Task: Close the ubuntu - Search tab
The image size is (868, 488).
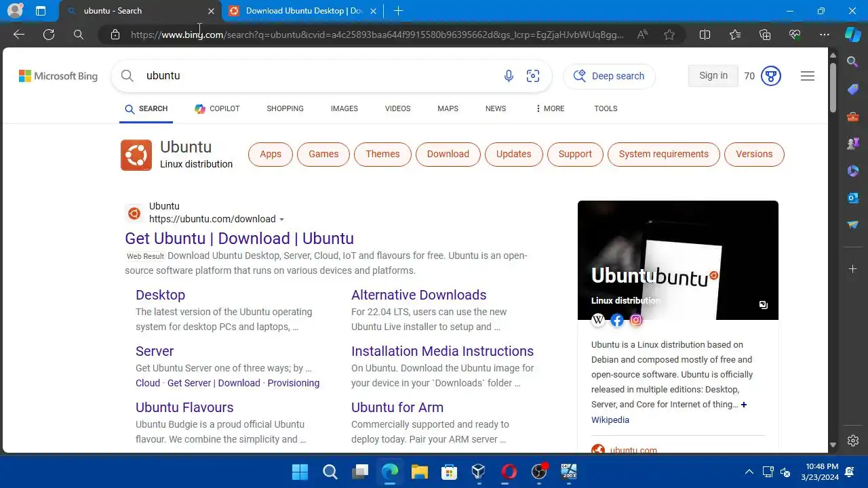Action: coord(211,11)
